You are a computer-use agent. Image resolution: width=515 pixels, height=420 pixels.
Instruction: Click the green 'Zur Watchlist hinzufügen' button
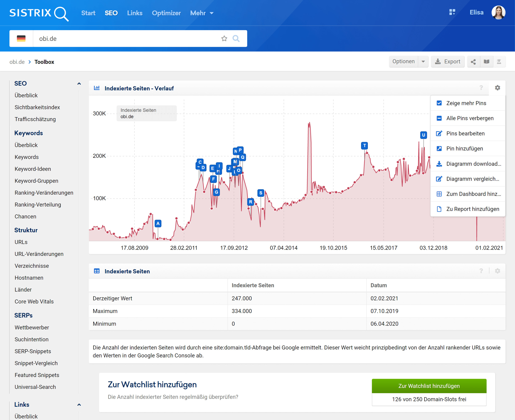click(x=429, y=386)
